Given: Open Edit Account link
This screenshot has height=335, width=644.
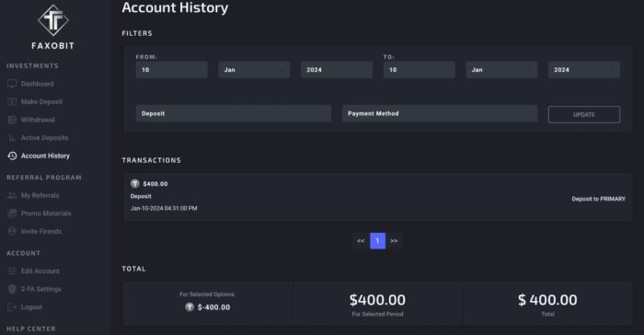Looking at the screenshot, I should click(x=40, y=271).
